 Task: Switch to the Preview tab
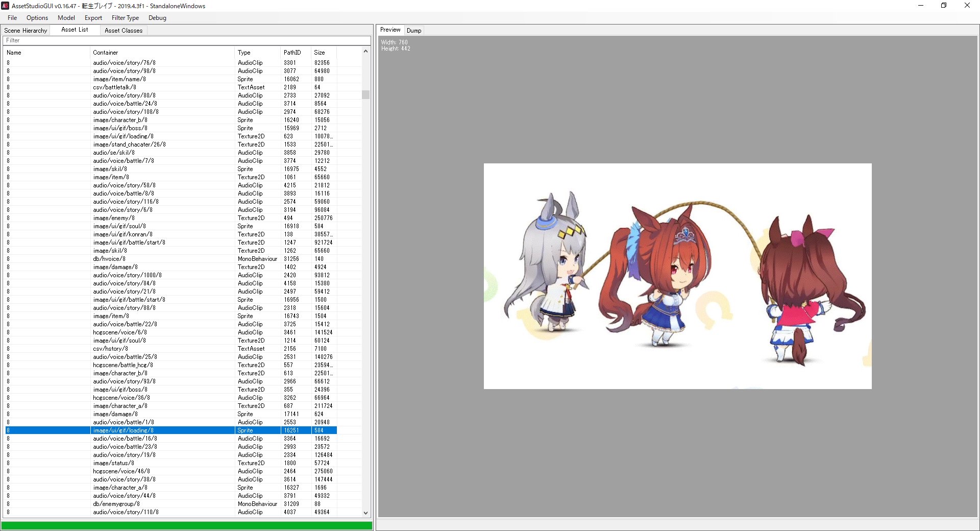[390, 30]
